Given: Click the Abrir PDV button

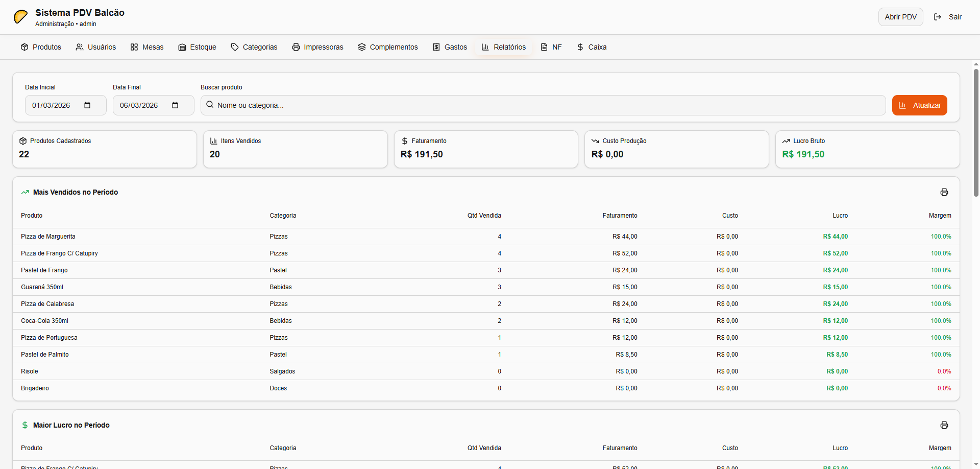Looking at the screenshot, I should click(x=900, y=17).
